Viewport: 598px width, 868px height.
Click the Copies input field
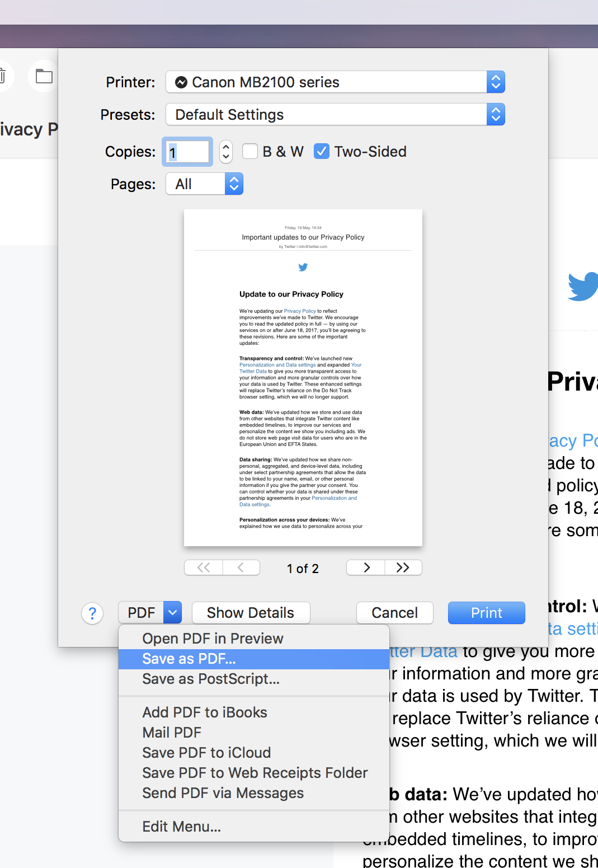point(187,152)
